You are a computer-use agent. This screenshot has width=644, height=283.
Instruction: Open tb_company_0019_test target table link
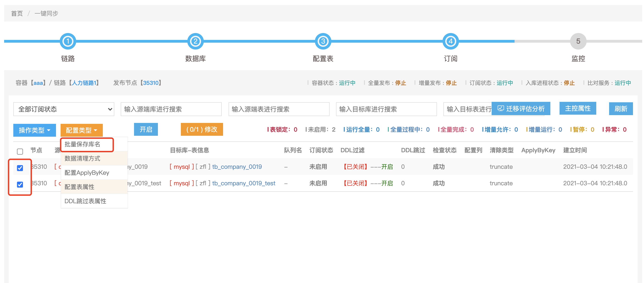(x=244, y=183)
